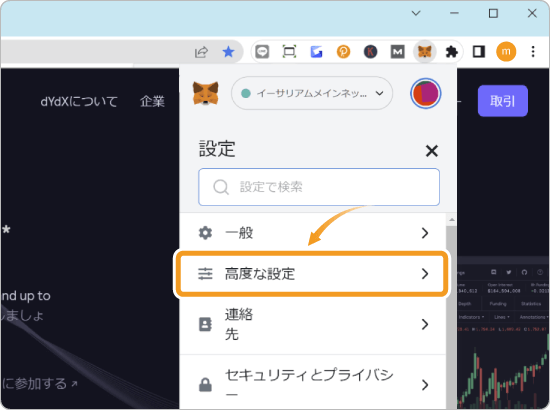Click the gear icon beside 一般

tap(205, 233)
